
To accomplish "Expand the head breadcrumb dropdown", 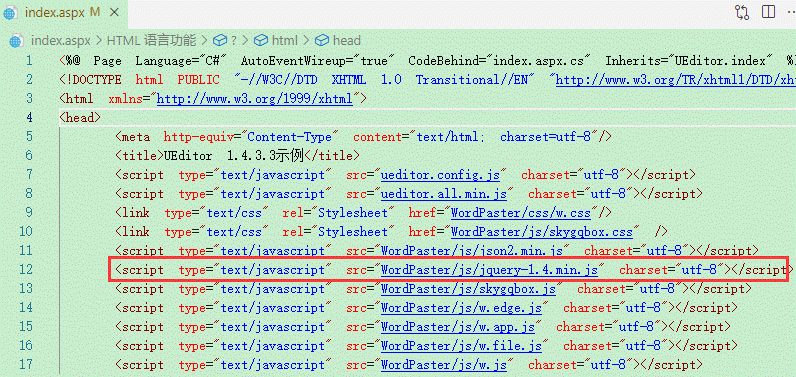I will tap(347, 40).
